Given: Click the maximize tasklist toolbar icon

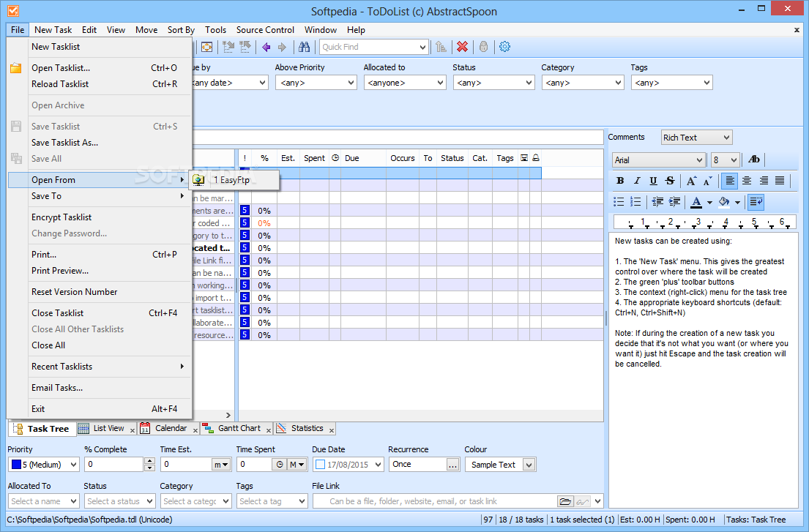Looking at the screenshot, I should [x=207, y=47].
